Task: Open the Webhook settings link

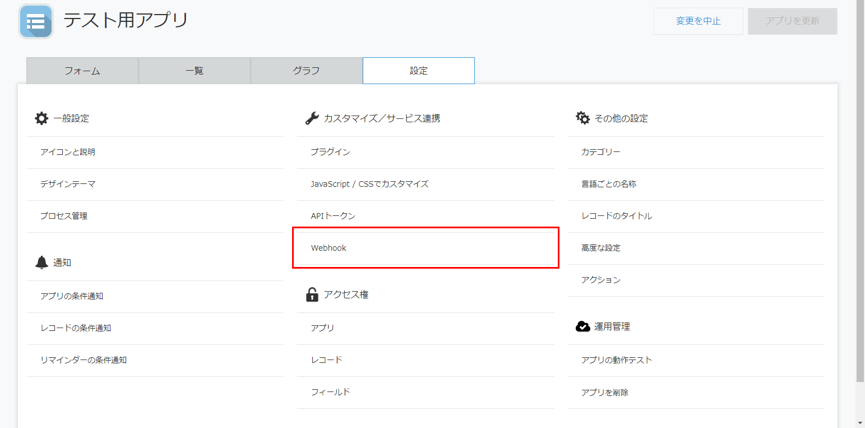Action: (425, 248)
